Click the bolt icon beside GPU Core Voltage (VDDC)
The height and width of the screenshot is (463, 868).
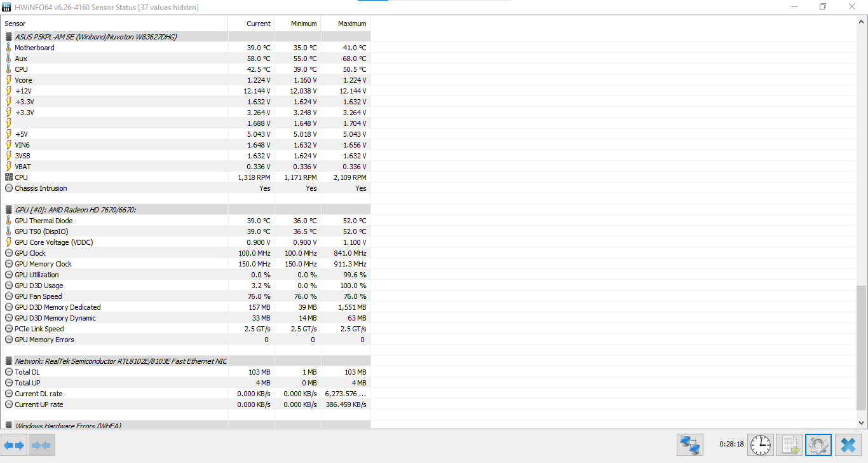(x=9, y=242)
